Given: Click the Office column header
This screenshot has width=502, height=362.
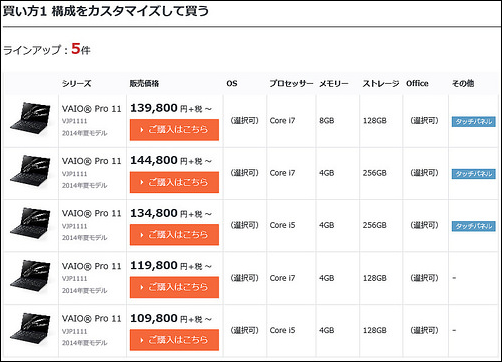Looking at the screenshot, I should (417, 83).
